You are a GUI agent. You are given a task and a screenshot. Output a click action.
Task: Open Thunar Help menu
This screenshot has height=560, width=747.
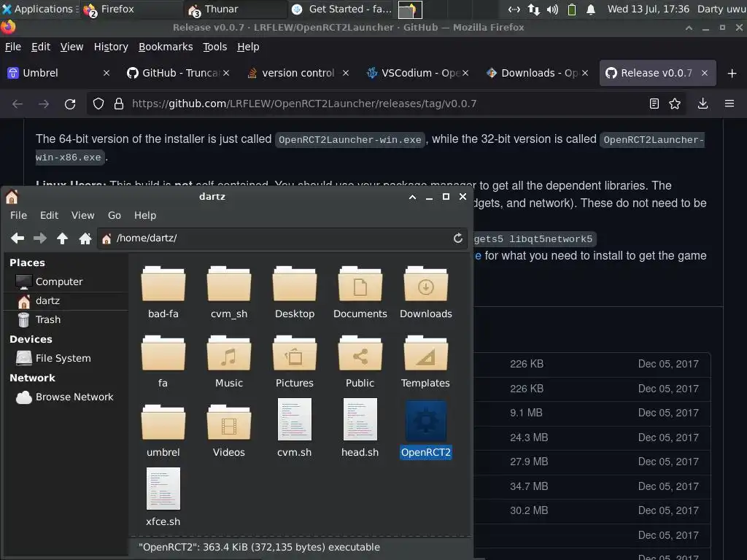145,215
